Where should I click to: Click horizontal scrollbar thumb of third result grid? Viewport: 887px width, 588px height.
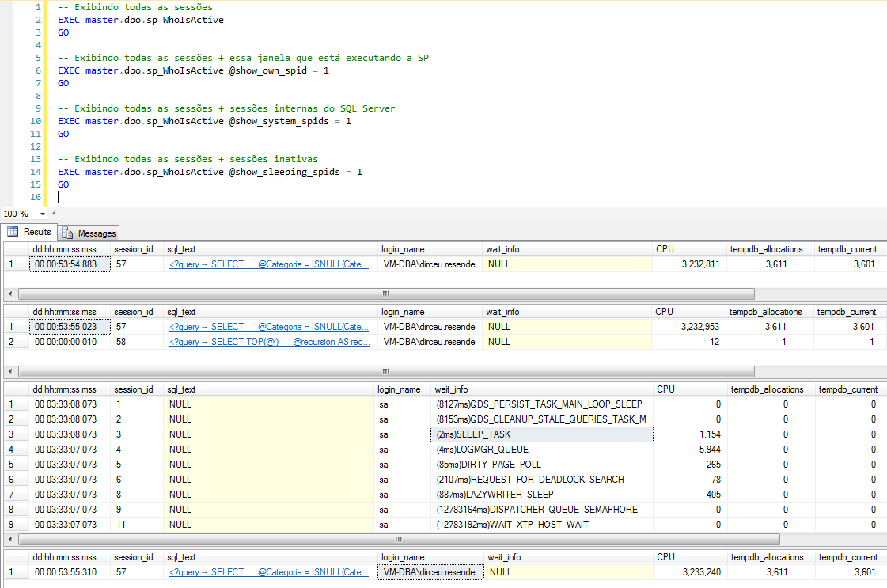[x=400, y=540]
